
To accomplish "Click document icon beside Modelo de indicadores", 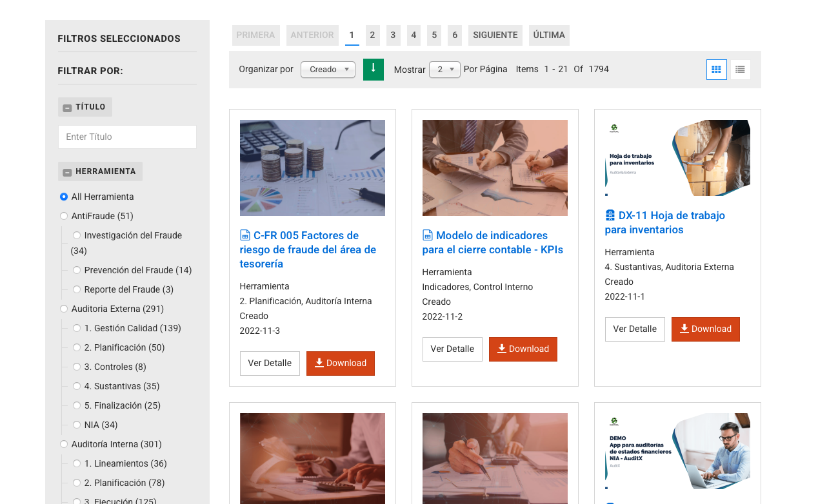I will [428, 236].
